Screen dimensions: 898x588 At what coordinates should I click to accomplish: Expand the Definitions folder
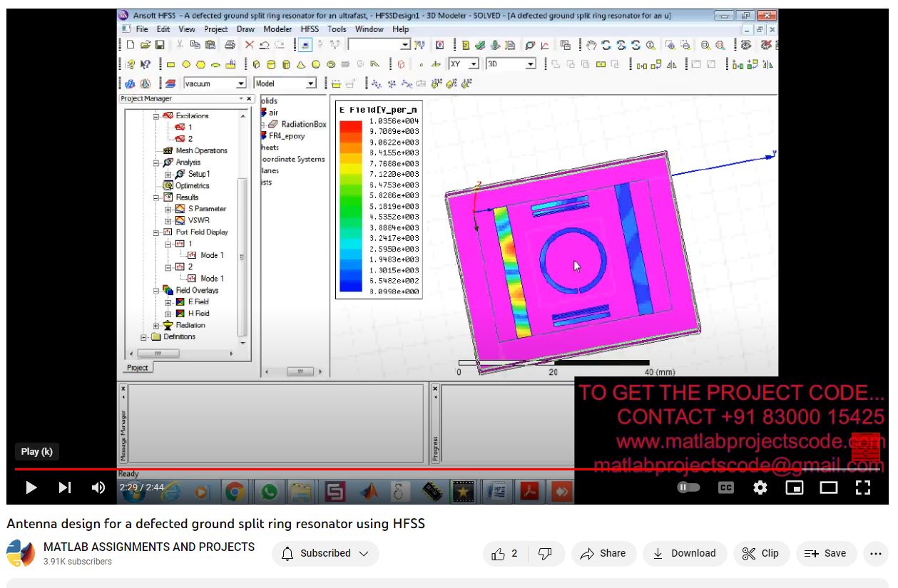[x=145, y=337]
